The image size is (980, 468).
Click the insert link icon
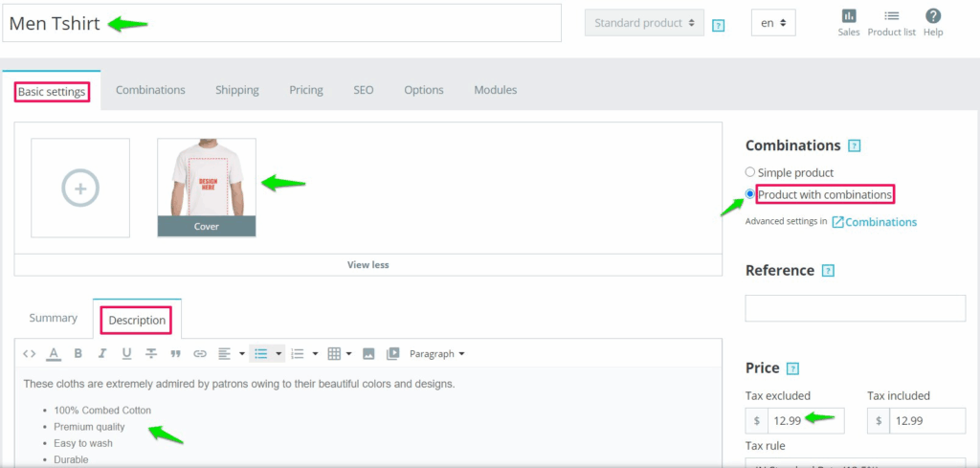200,354
